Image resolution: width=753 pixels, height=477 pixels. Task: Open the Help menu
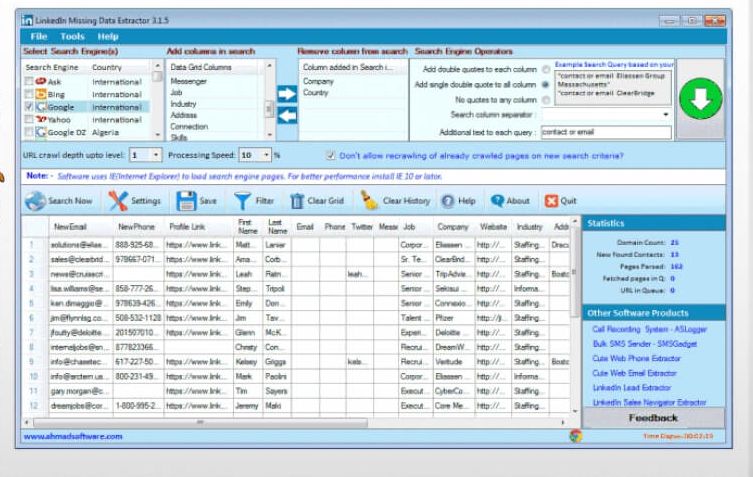point(108,37)
